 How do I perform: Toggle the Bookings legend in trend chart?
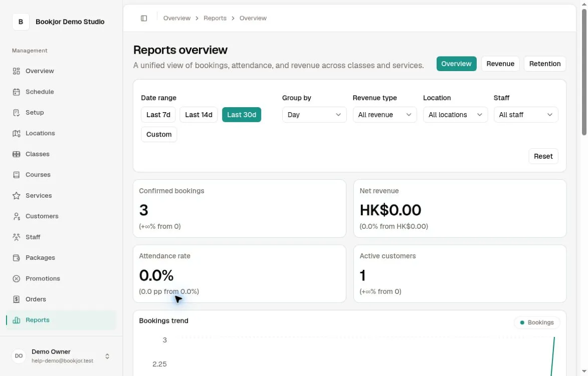[x=537, y=322]
